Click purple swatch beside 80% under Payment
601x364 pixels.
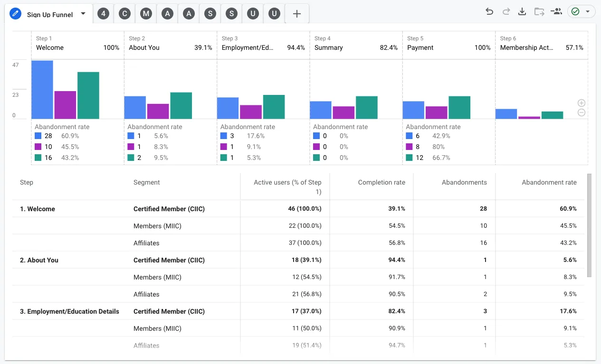coord(409,147)
